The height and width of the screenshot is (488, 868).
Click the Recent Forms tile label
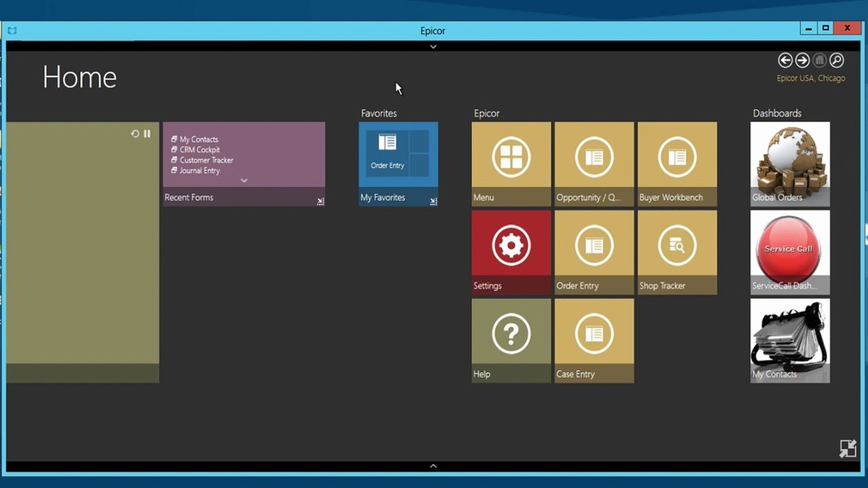tap(189, 197)
